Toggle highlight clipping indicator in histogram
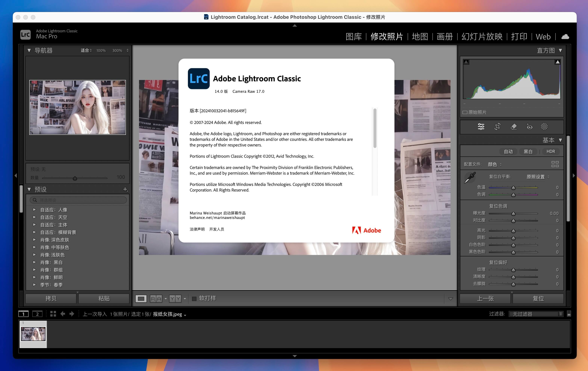Viewport: 588px width, 371px height. pyautogui.click(x=558, y=62)
